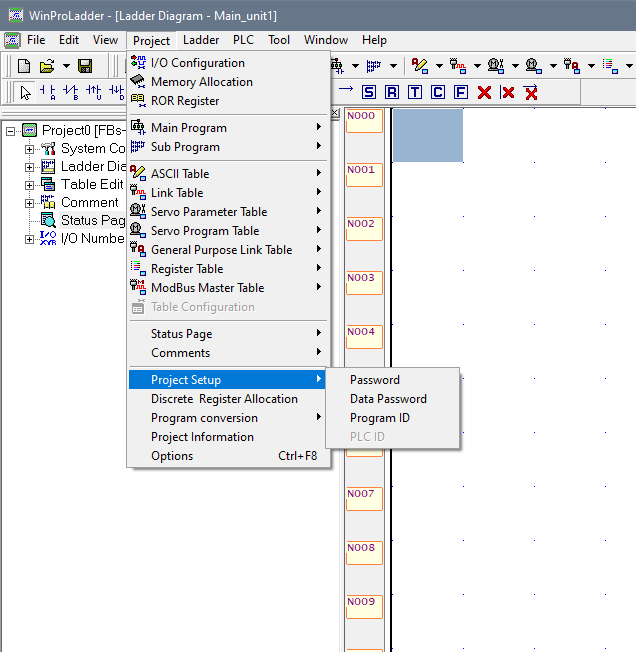The image size is (636, 652).
Task: Open the File menu
Action: point(36,40)
